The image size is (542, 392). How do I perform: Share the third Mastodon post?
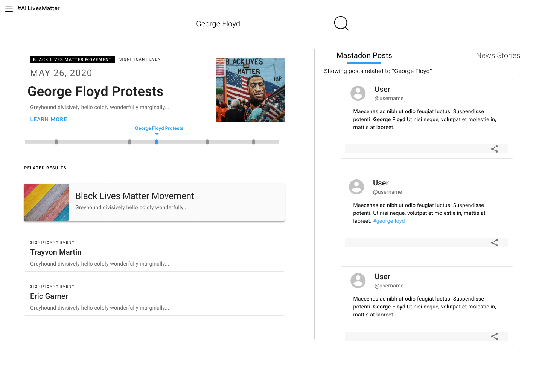pyautogui.click(x=495, y=336)
